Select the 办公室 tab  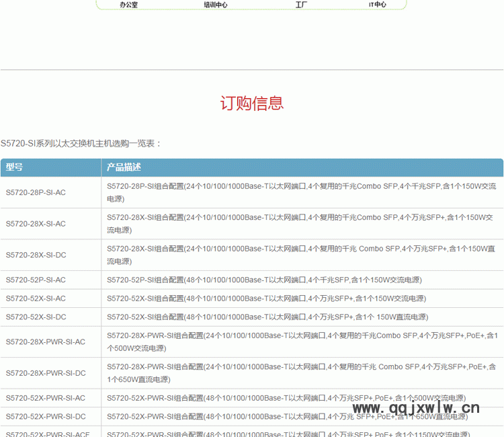tap(128, 5)
